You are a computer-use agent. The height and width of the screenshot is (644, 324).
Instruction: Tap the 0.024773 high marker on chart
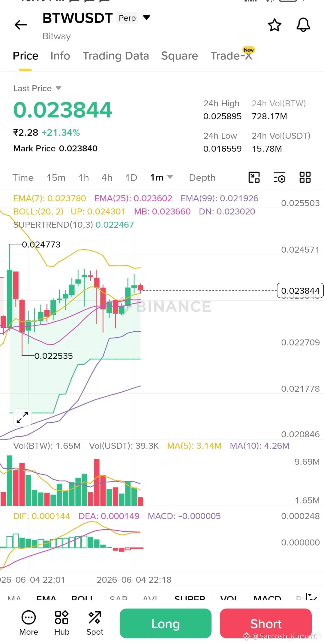tap(41, 245)
